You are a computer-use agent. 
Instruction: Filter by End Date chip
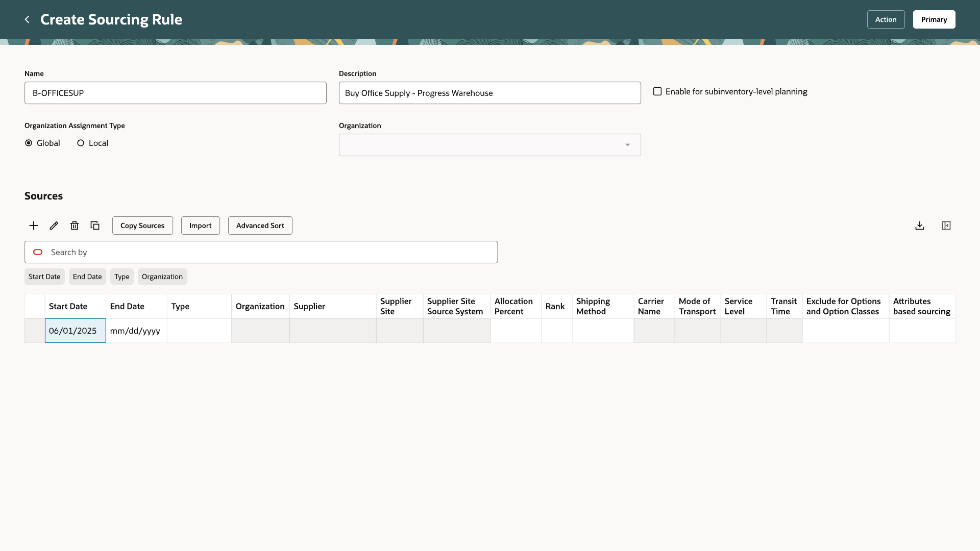[x=87, y=277]
